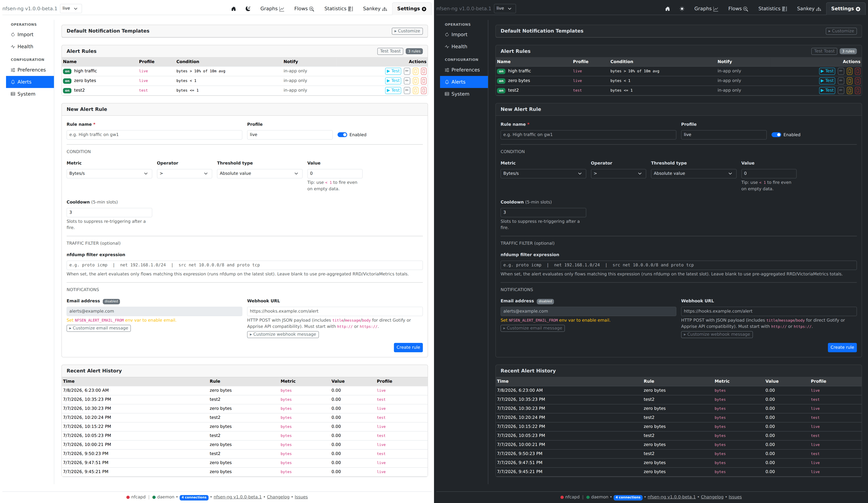The height and width of the screenshot is (503, 868).
Task: Open the Statistics tab in light-theme navbar
Action: (x=339, y=9)
